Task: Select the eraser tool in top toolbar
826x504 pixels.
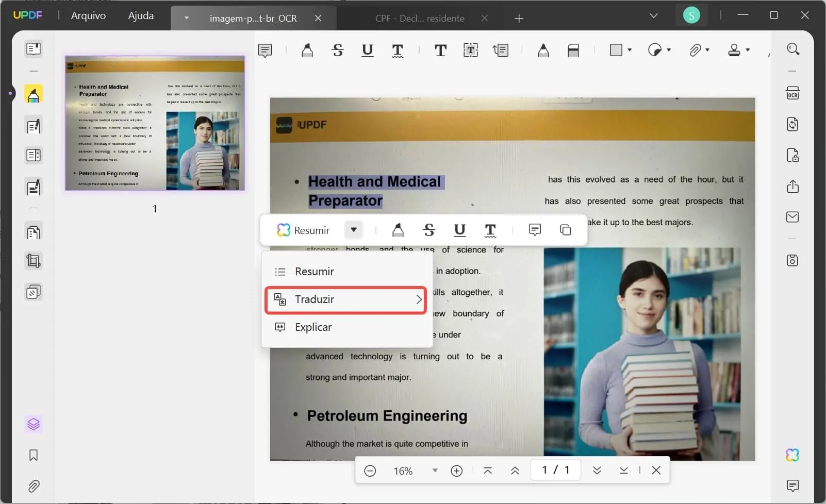Action: (x=573, y=50)
